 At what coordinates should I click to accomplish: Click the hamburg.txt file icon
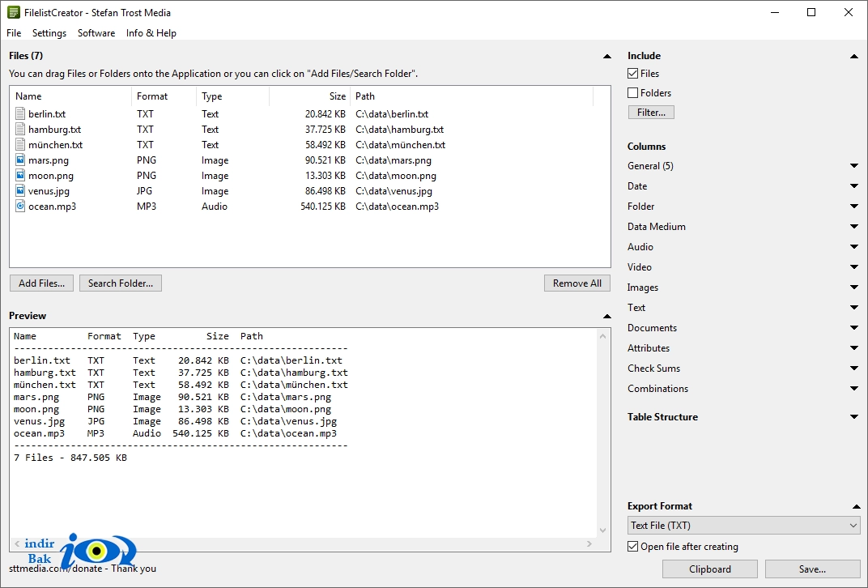[20, 130]
